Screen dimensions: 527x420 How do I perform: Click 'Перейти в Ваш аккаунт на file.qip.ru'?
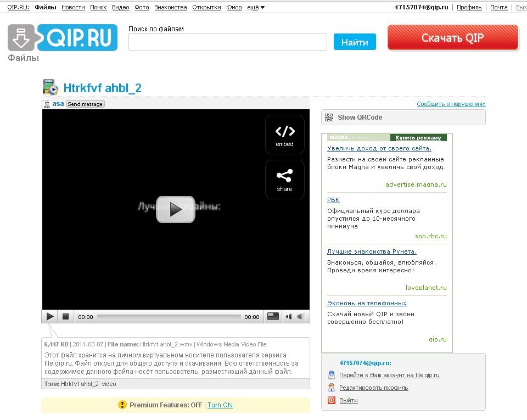point(389,375)
